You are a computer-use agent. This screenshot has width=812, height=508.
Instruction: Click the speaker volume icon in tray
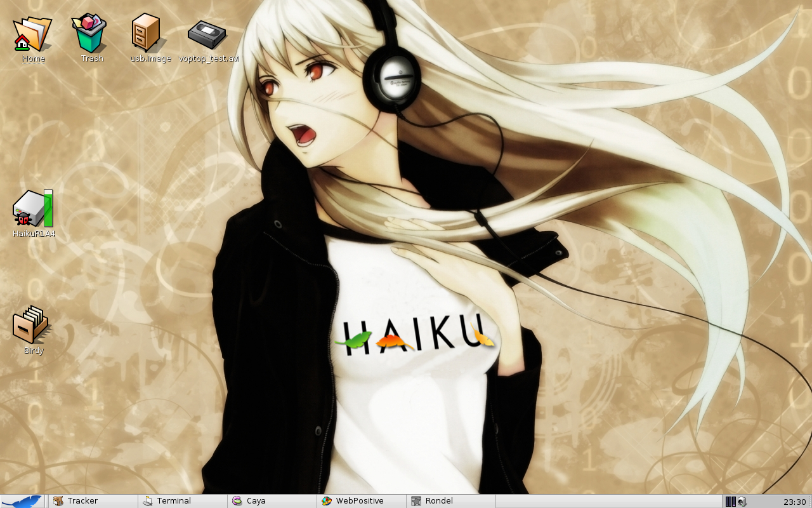[742, 502]
